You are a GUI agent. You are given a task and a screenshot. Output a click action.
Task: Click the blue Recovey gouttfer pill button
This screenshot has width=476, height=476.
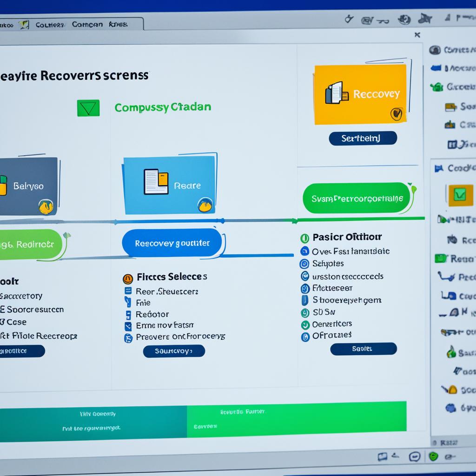click(x=172, y=243)
